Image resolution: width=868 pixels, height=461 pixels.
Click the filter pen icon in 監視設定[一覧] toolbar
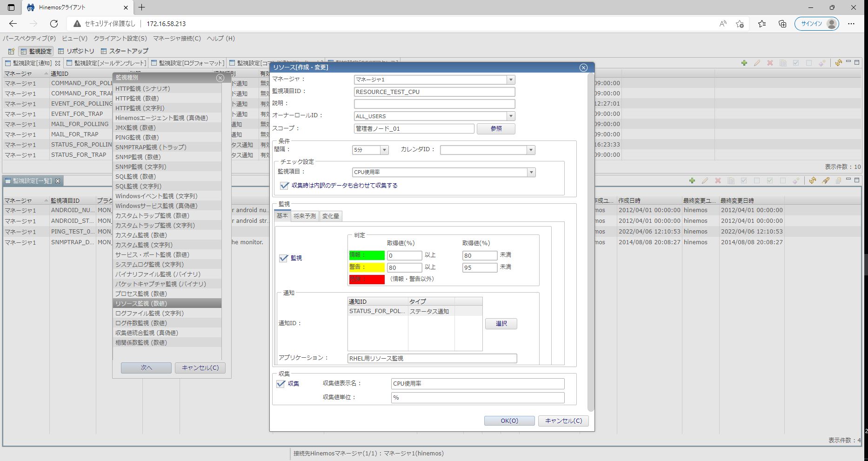click(x=826, y=180)
